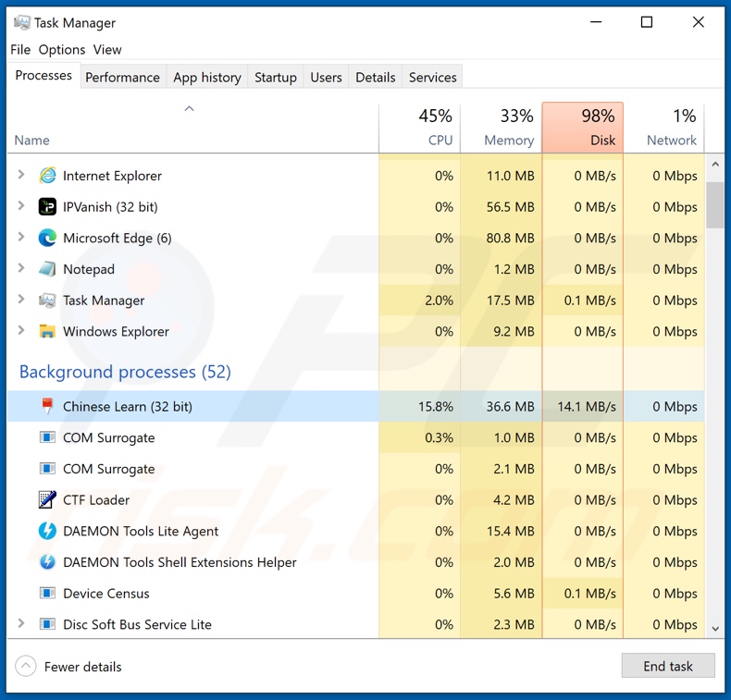Click the scrollbar down arrow
Viewport: 731px width, 700px height.
715,629
